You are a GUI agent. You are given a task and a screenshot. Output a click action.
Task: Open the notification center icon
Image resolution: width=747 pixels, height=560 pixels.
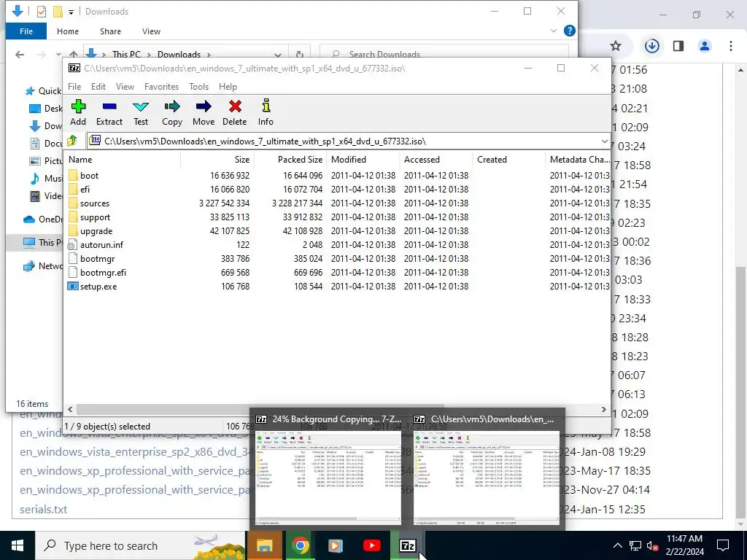pyautogui.click(x=723, y=545)
